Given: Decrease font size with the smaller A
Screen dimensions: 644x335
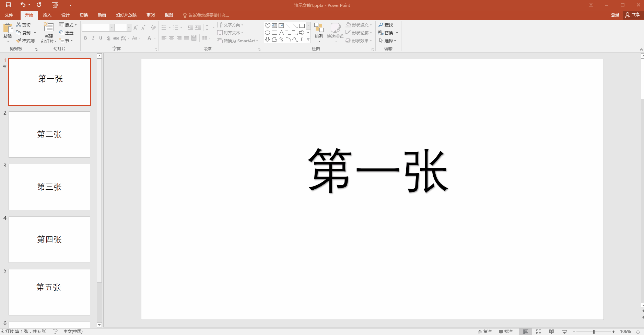Looking at the screenshot, I should pos(143,27).
